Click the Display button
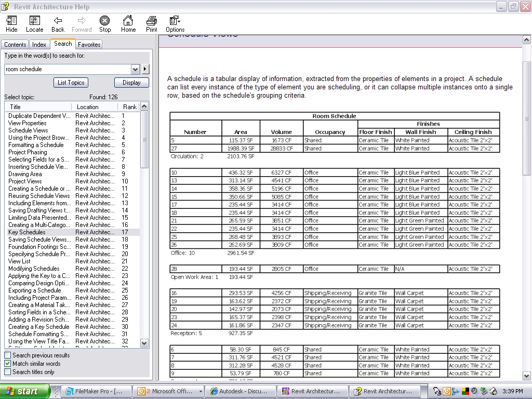Viewport: 532px width, 399px height. 131,83
